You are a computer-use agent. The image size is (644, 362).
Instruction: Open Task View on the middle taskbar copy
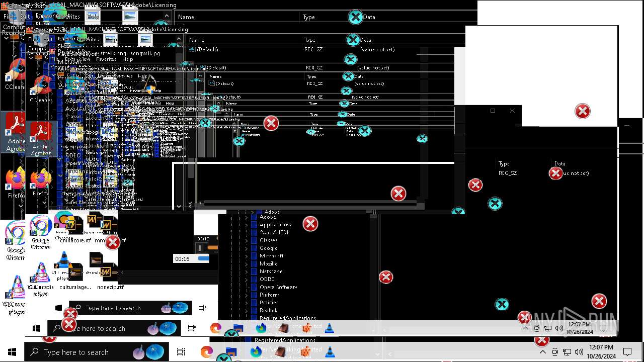click(x=192, y=328)
